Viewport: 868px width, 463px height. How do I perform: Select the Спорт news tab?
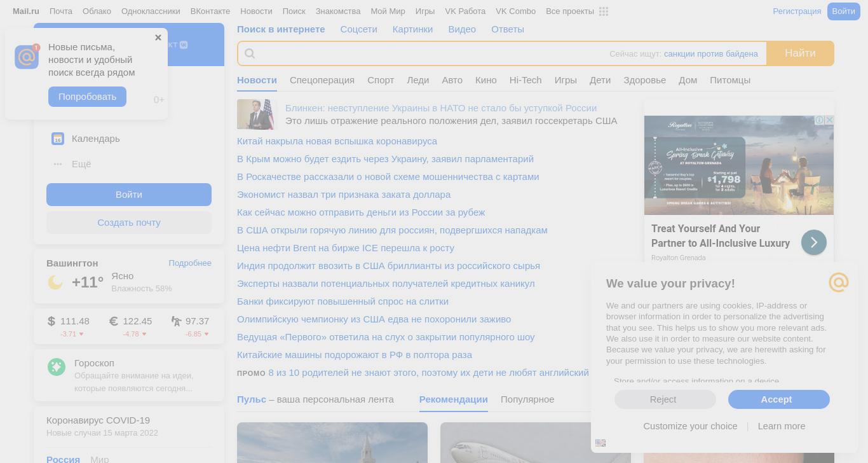click(381, 80)
